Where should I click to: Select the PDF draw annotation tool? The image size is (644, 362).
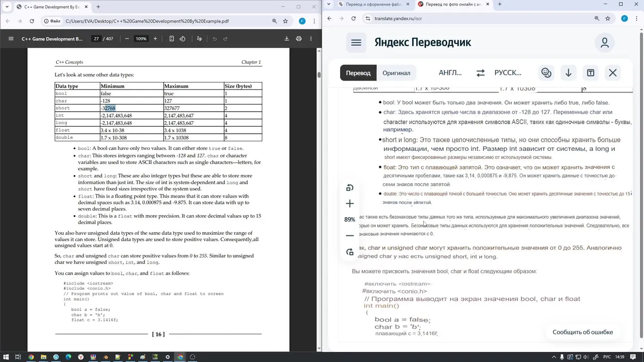point(199,39)
